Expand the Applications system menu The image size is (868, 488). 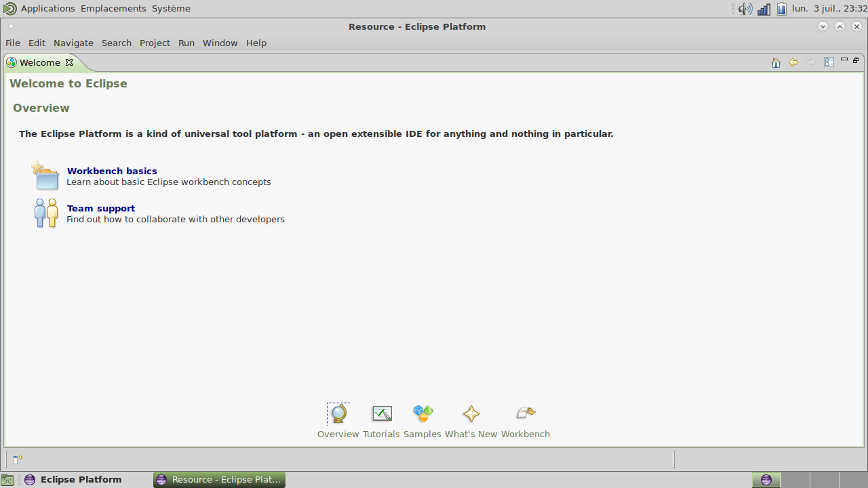coord(47,9)
